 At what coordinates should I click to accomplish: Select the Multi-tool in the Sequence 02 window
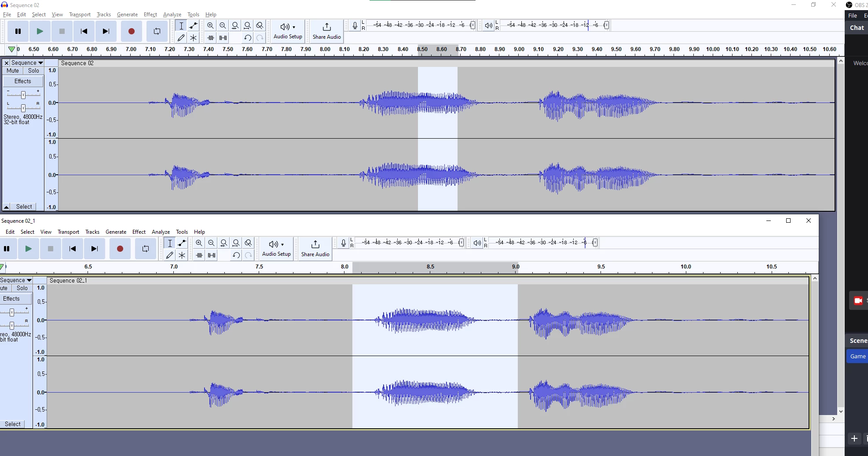click(193, 38)
